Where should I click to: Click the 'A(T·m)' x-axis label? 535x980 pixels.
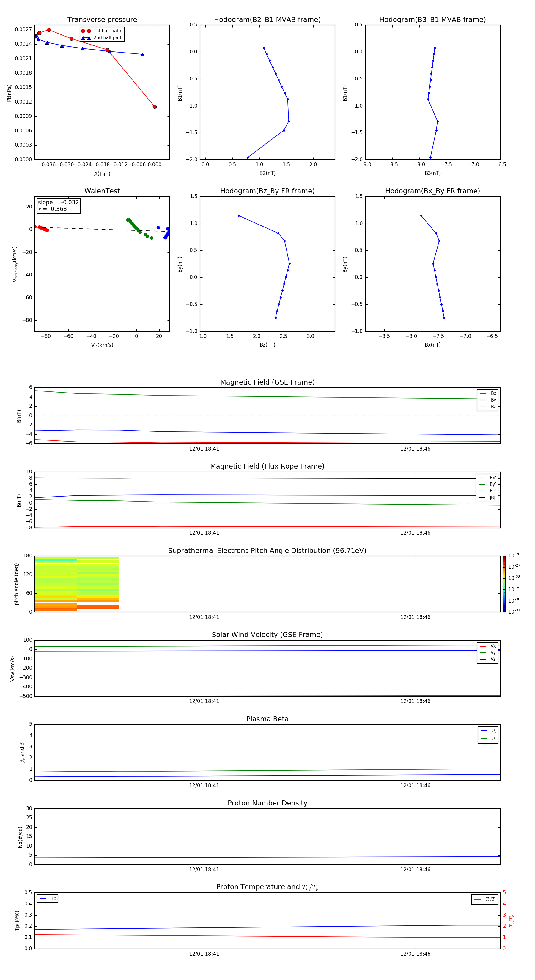point(102,173)
